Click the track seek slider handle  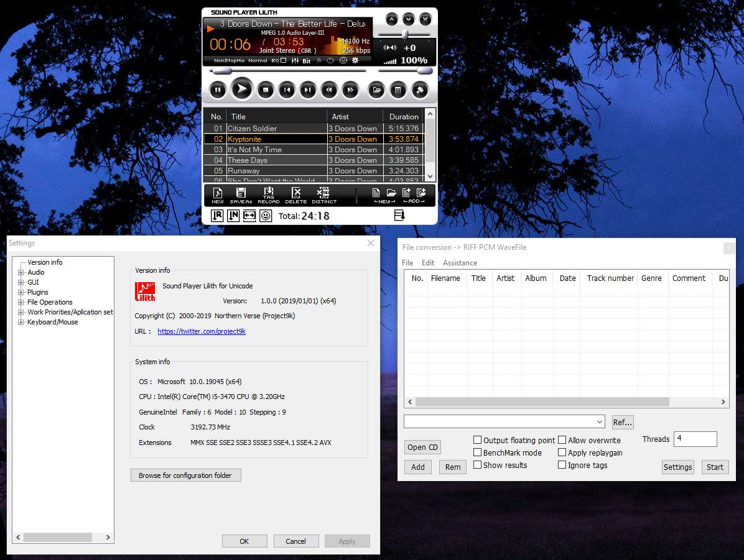pyautogui.click(x=221, y=71)
